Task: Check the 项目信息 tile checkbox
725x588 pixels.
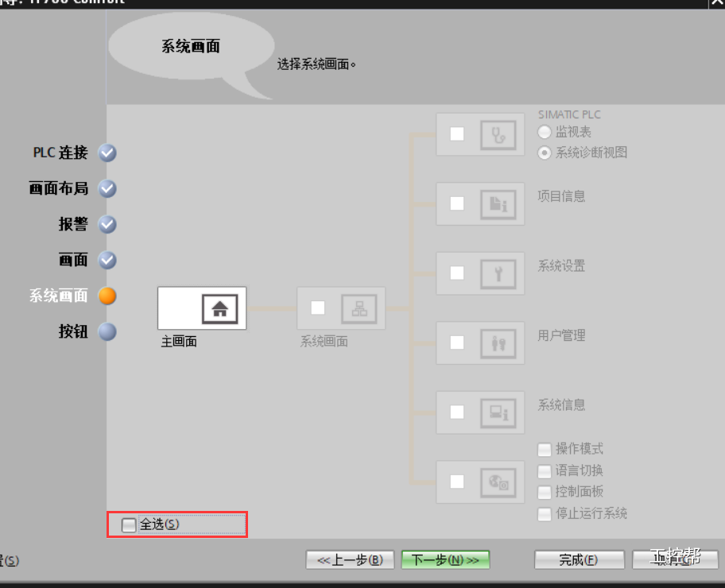Action: 457,203
